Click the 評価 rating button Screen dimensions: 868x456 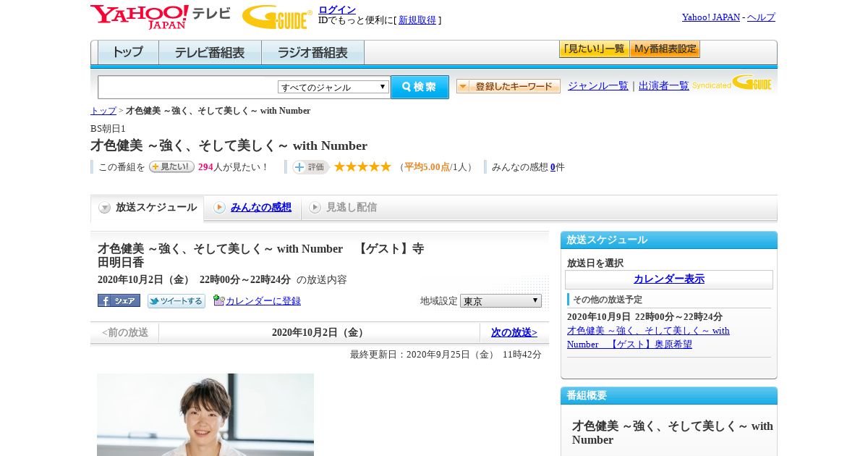coord(311,167)
